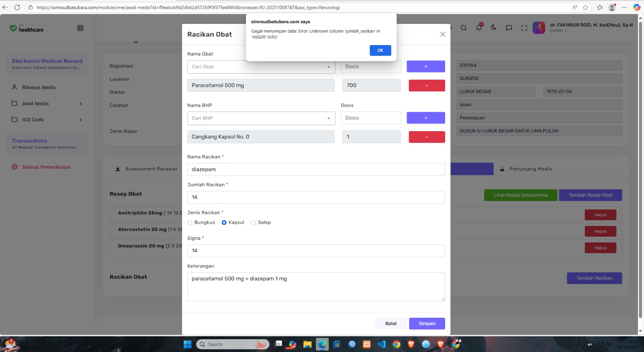Open XAMPP from taskbar
The width and height of the screenshot is (644, 352).
(x=367, y=344)
